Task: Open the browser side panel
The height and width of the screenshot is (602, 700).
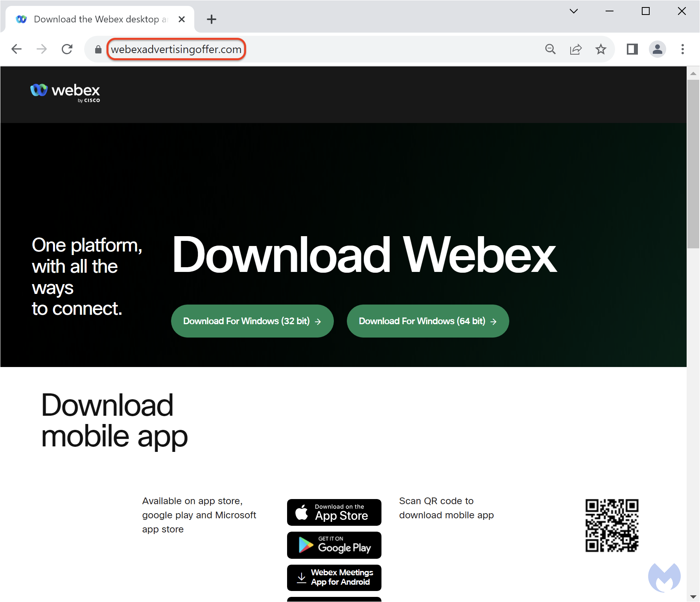Action: point(632,49)
